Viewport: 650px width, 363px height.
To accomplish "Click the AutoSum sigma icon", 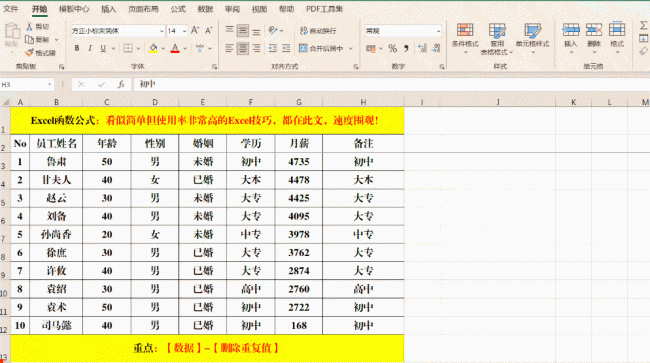I will [643, 26].
